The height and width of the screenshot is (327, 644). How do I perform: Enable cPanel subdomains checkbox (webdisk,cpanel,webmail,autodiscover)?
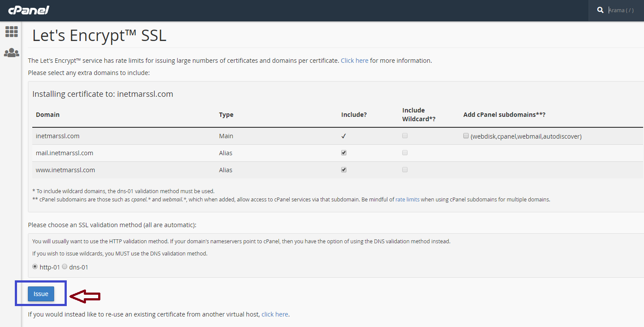point(466,136)
